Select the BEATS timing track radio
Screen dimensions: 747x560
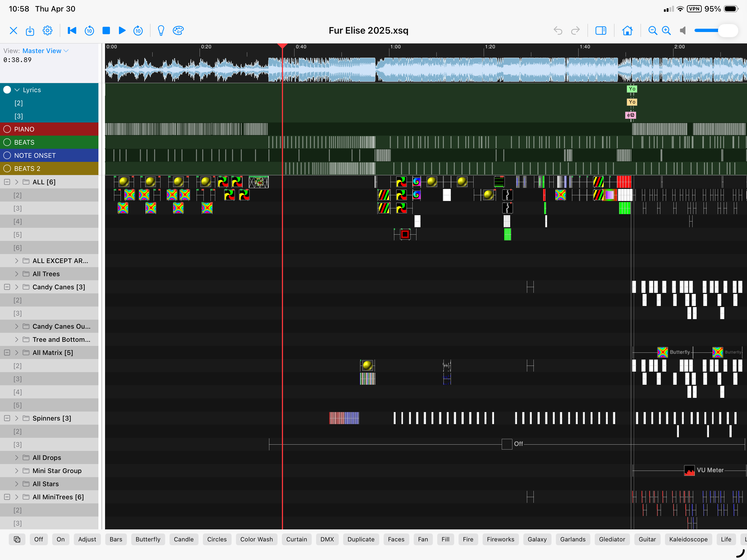(x=7, y=142)
